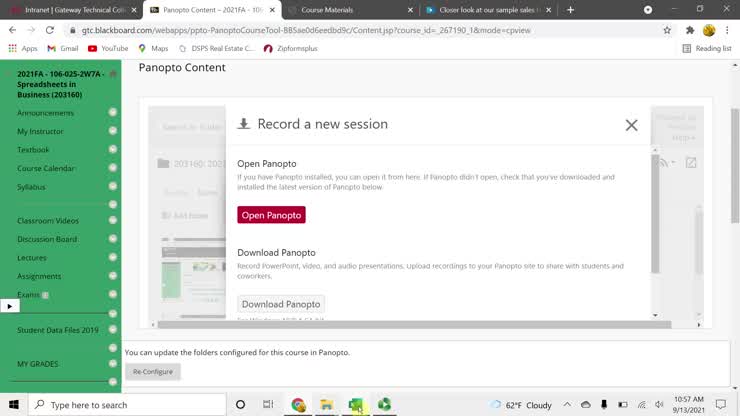Open File Explorer from the taskbar
The image size is (740, 416).
[x=326, y=405]
